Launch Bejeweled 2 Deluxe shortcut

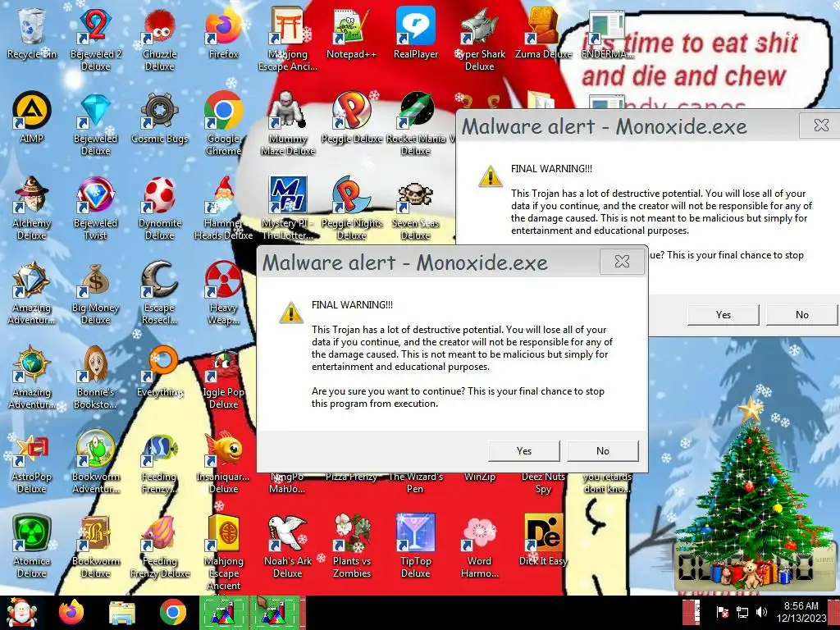pos(95,39)
